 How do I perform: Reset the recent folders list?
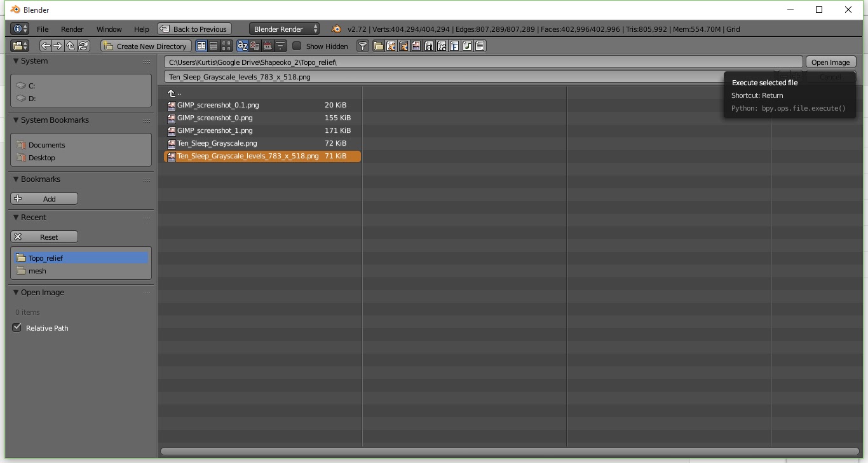tap(44, 237)
